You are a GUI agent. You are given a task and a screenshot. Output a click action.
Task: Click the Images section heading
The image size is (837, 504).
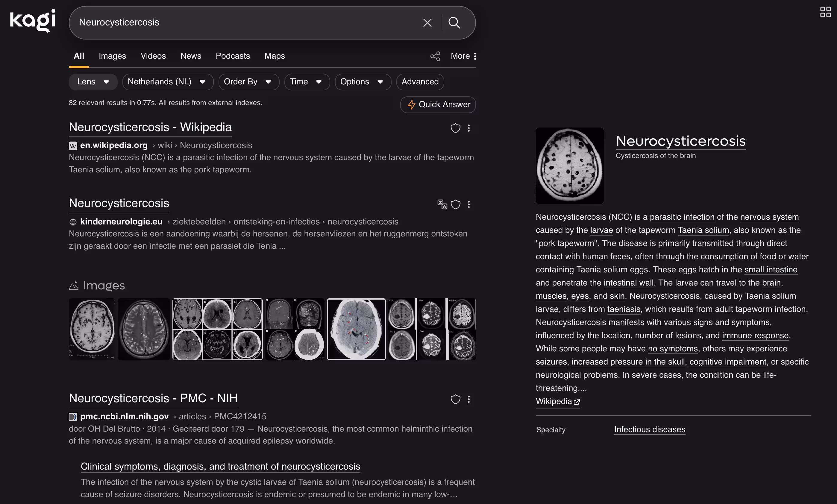(97, 286)
